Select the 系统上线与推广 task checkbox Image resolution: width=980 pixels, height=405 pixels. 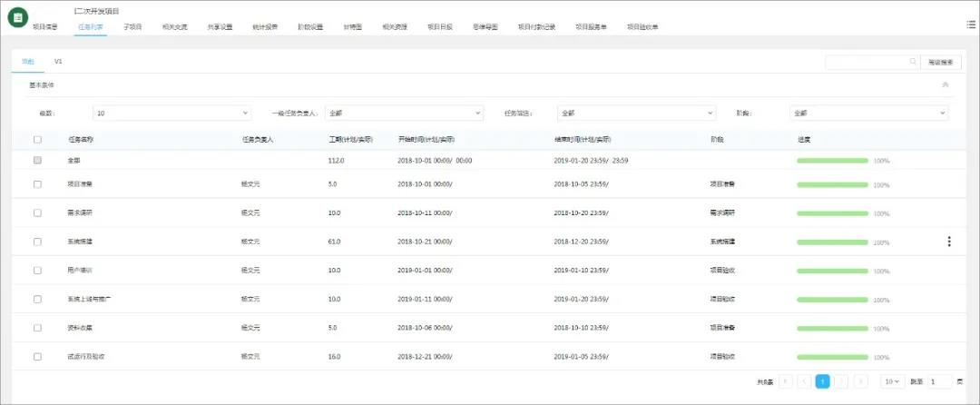(37, 299)
